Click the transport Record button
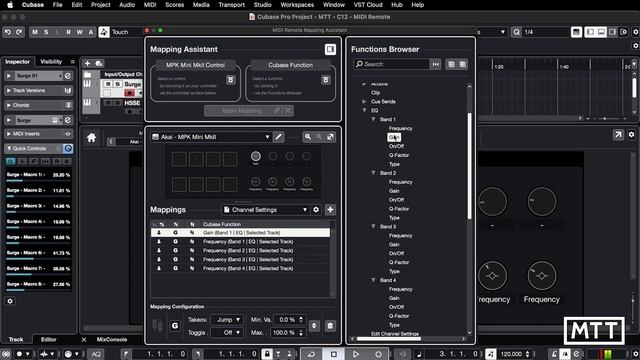Image resolution: width=640 pixels, height=360 pixels. tap(378, 354)
